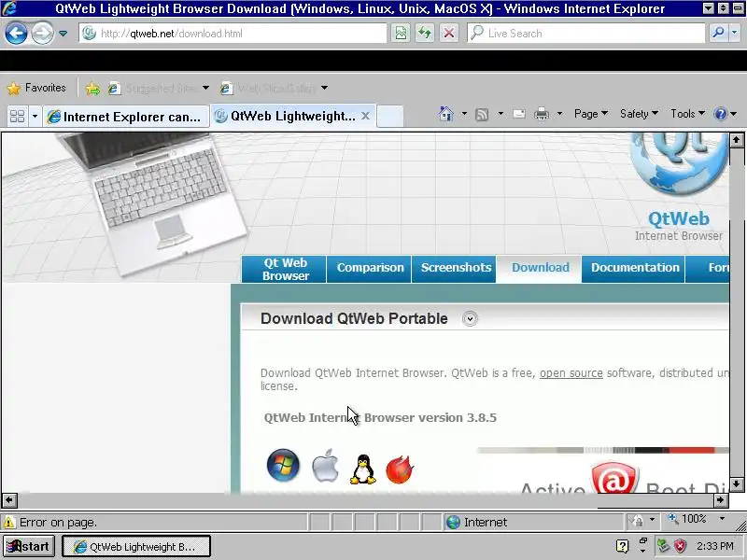
Task: Switch to 'Internet Explorer can...' tab
Action: [x=126, y=117]
